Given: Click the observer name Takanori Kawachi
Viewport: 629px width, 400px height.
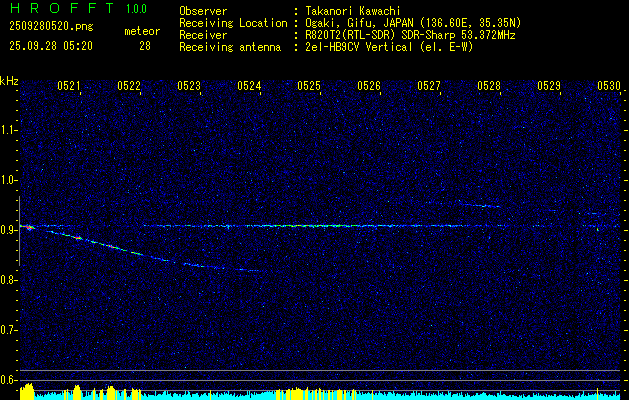Looking at the screenshot, I should tap(354, 11).
